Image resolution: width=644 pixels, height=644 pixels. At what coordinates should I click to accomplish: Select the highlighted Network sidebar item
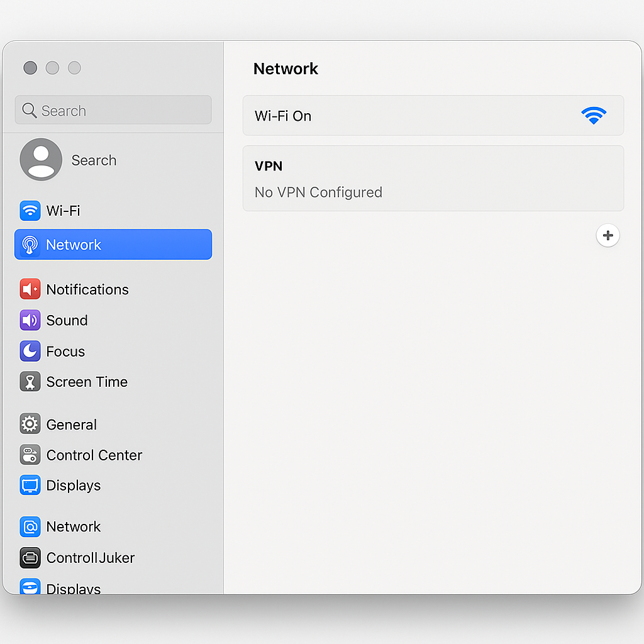(113, 245)
